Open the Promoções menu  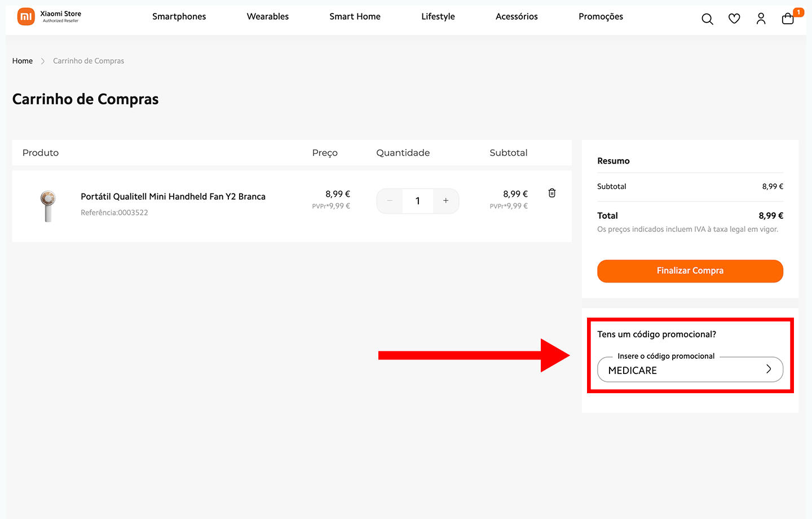pos(601,17)
